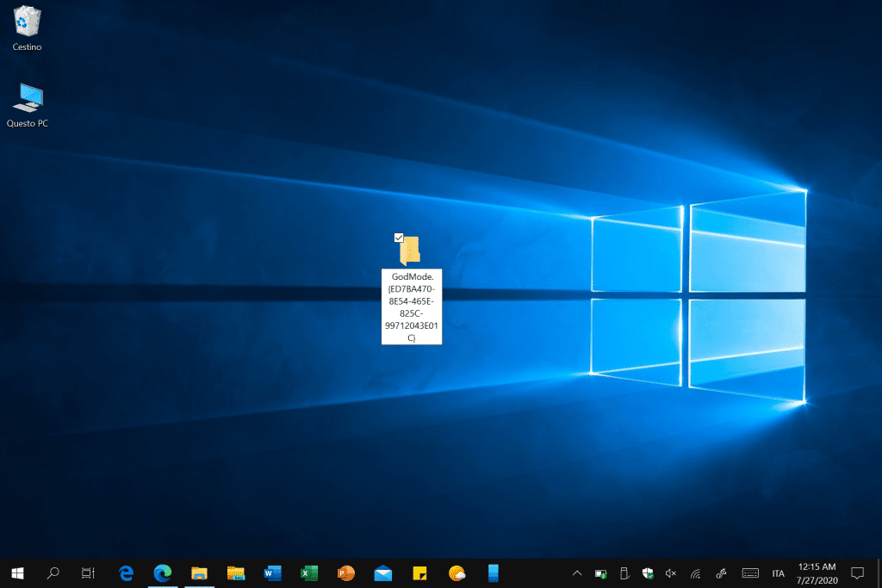
Task: Open Microsoft Word from the taskbar
Action: [273, 573]
